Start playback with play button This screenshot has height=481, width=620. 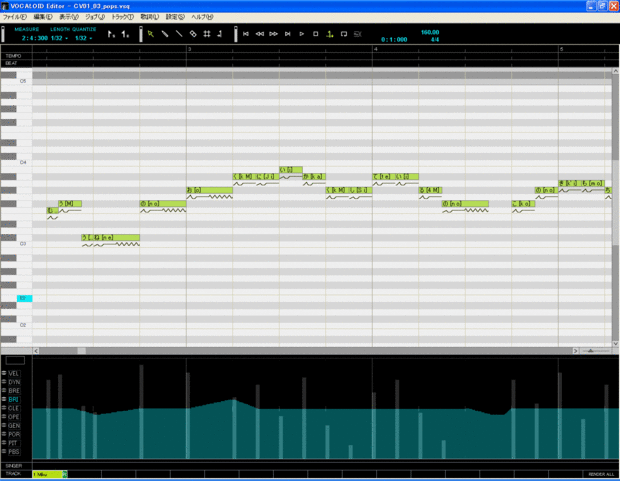coord(302,34)
